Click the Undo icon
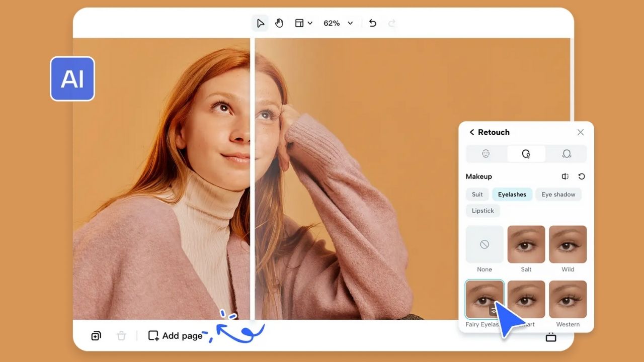The height and width of the screenshot is (362, 644). click(x=372, y=23)
